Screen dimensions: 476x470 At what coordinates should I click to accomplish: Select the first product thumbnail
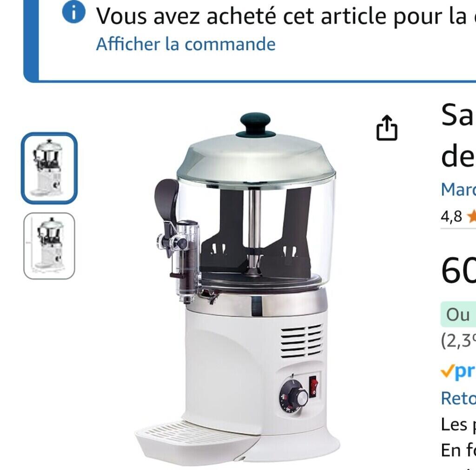tap(49, 168)
